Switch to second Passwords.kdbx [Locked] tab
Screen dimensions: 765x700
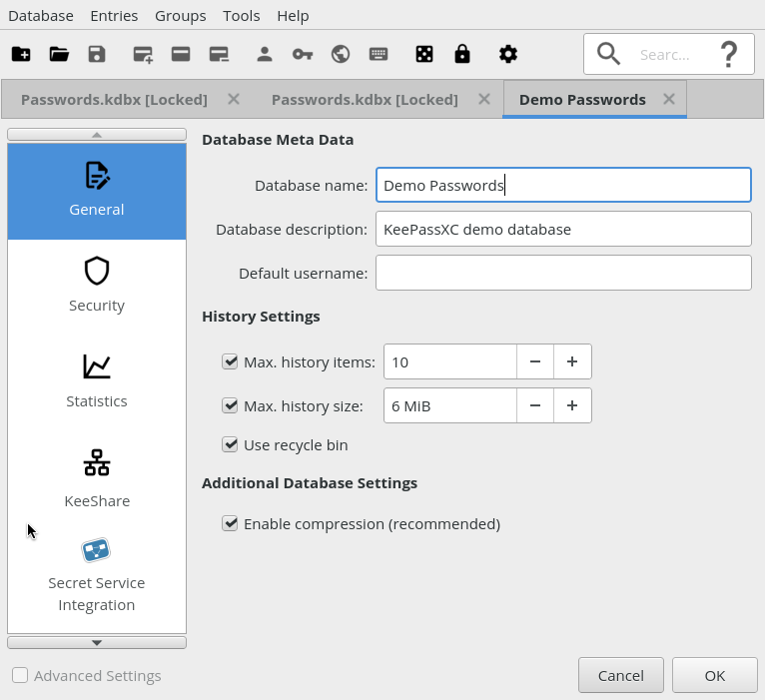click(x=365, y=100)
